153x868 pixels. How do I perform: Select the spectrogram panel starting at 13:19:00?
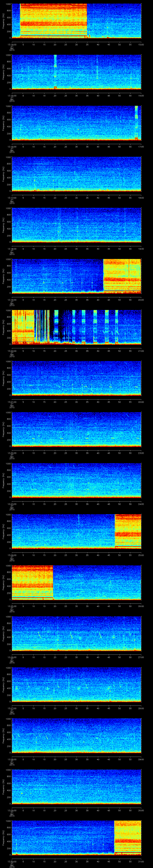[x=77, y=276]
